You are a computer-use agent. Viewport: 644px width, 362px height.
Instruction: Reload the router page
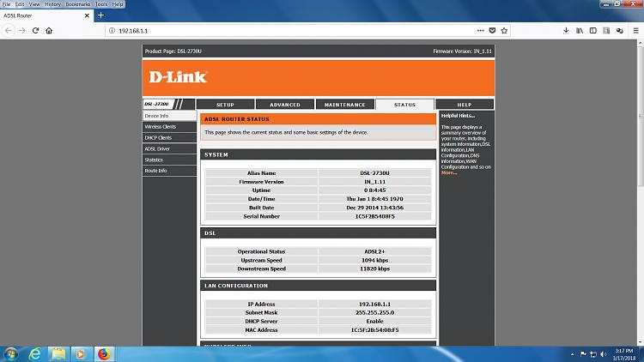36,31
